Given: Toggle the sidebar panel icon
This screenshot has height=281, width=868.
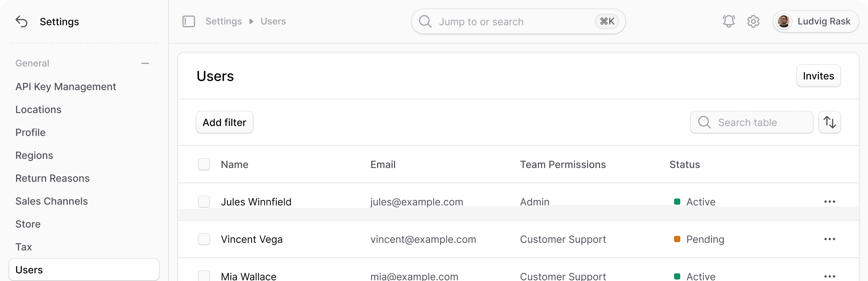Looking at the screenshot, I should [189, 21].
